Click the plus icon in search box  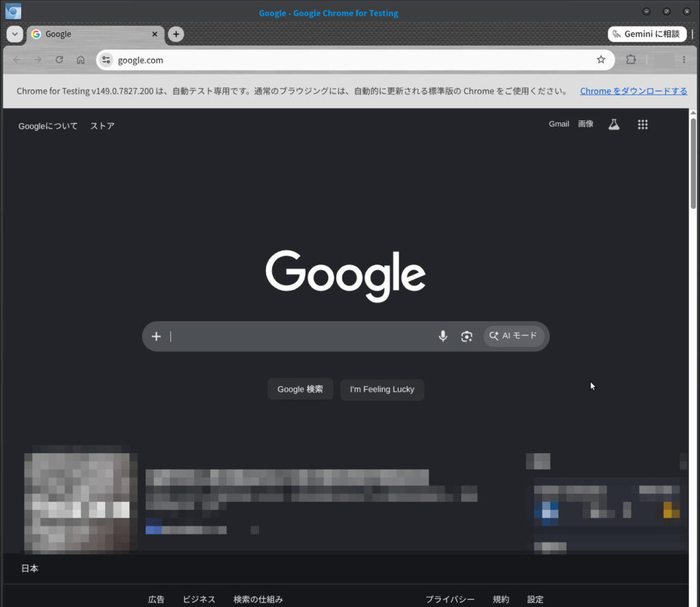point(156,336)
